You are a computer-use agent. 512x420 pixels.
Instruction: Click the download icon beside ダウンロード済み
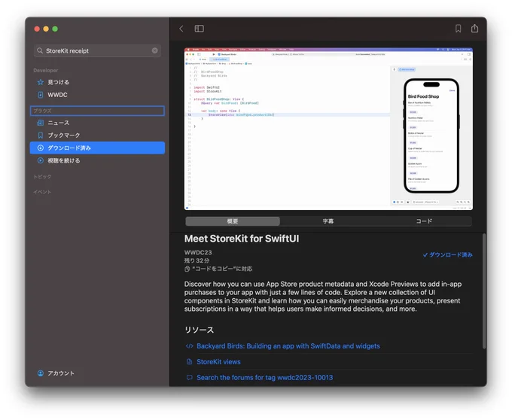41,148
